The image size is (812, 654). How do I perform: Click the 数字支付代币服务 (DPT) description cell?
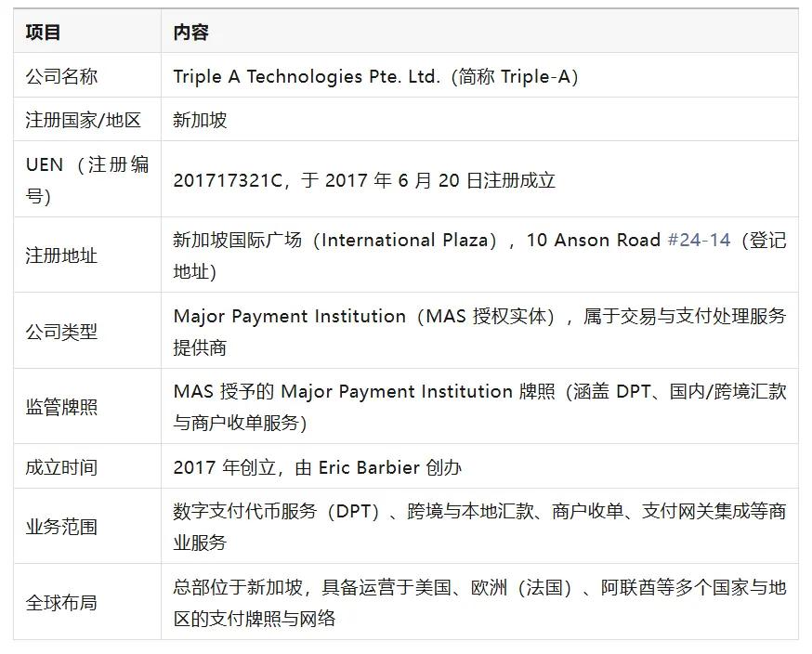[x=478, y=527]
